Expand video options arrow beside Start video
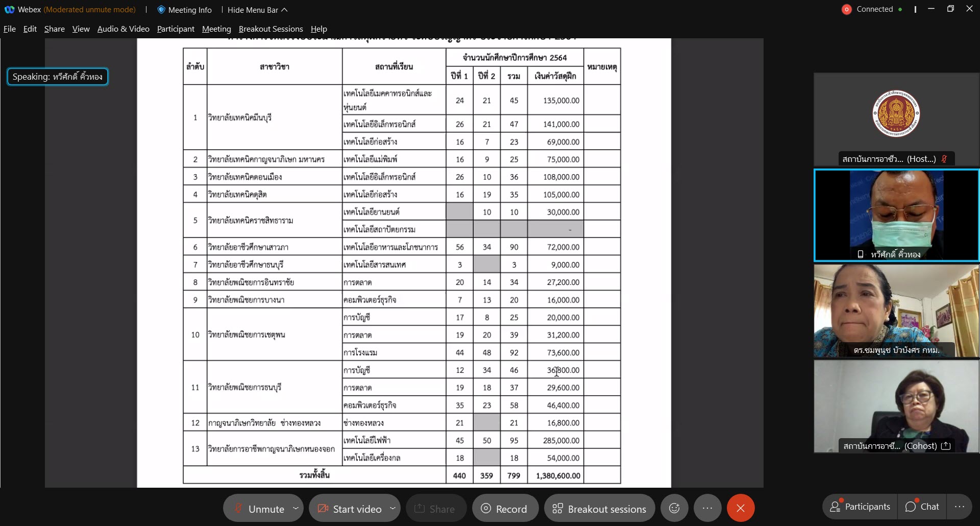The image size is (980, 526). coord(393,508)
